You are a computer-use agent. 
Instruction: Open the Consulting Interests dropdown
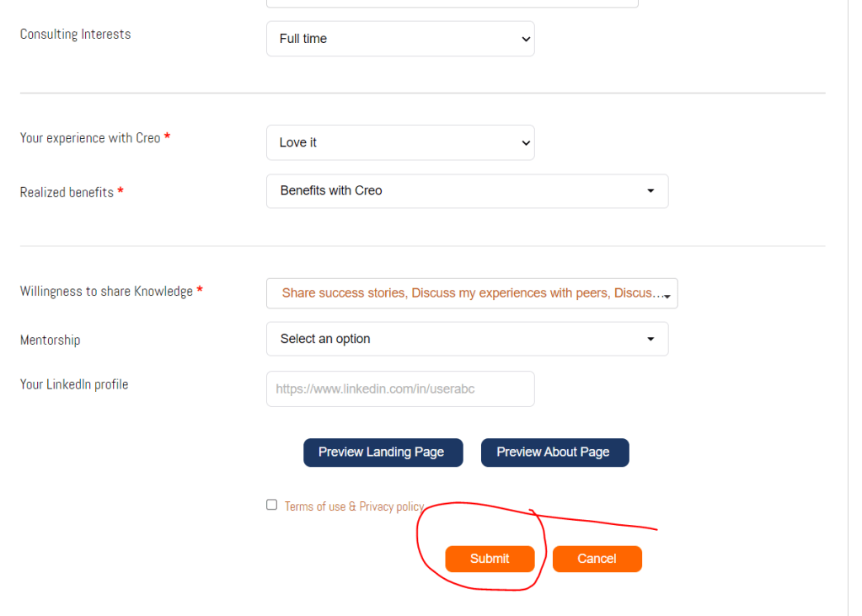pyautogui.click(x=400, y=39)
